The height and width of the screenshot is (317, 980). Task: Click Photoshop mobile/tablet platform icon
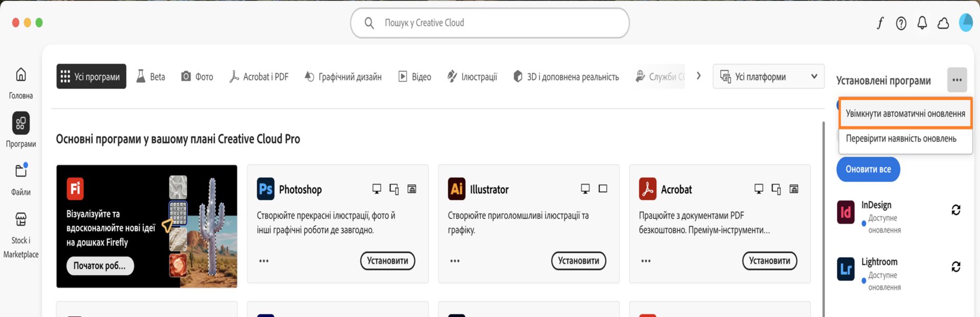click(x=394, y=189)
